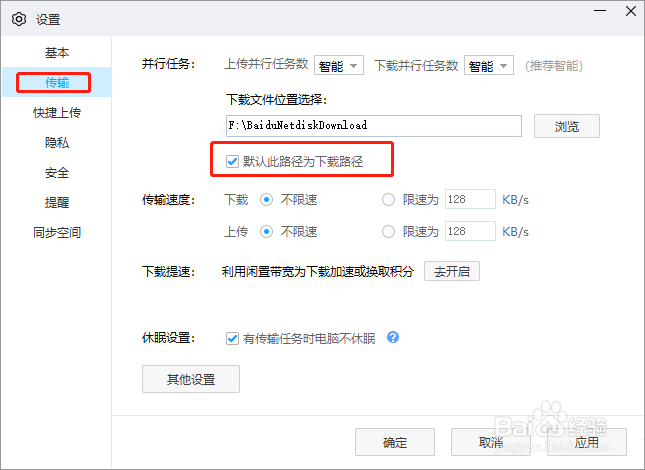Select 限速为 radio for download

click(x=388, y=200)
